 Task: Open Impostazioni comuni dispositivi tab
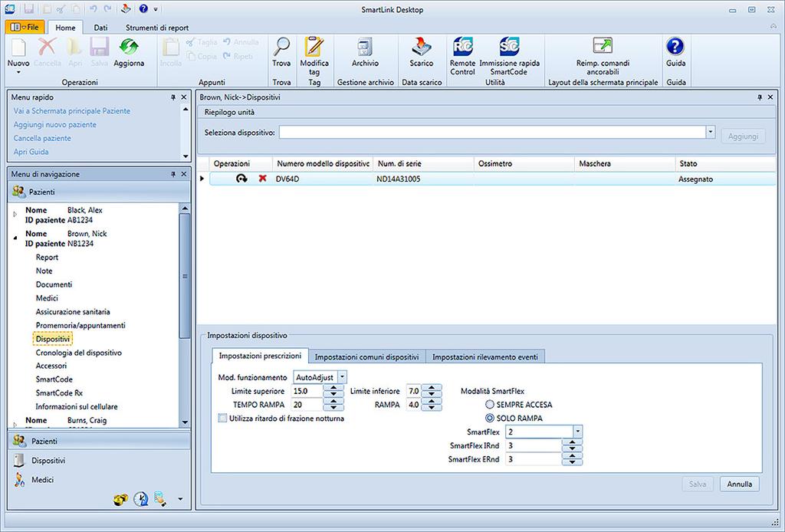[x=366, y=356]
